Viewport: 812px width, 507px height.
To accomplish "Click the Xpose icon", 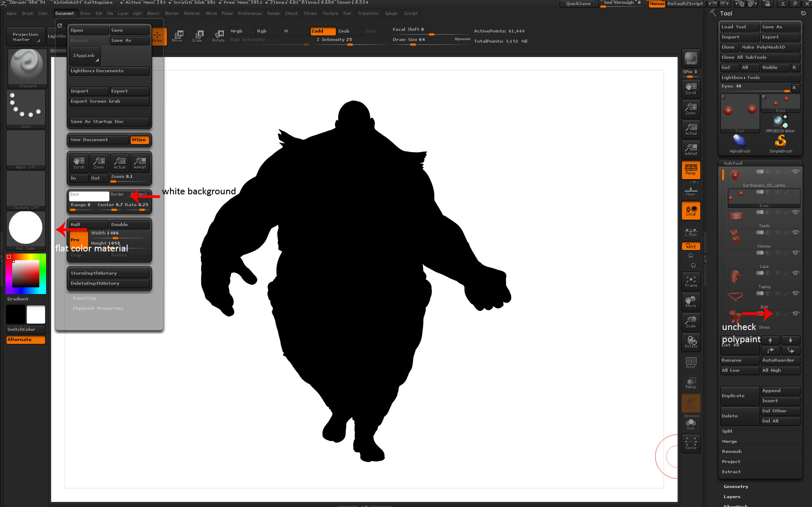I will (691, 444).
